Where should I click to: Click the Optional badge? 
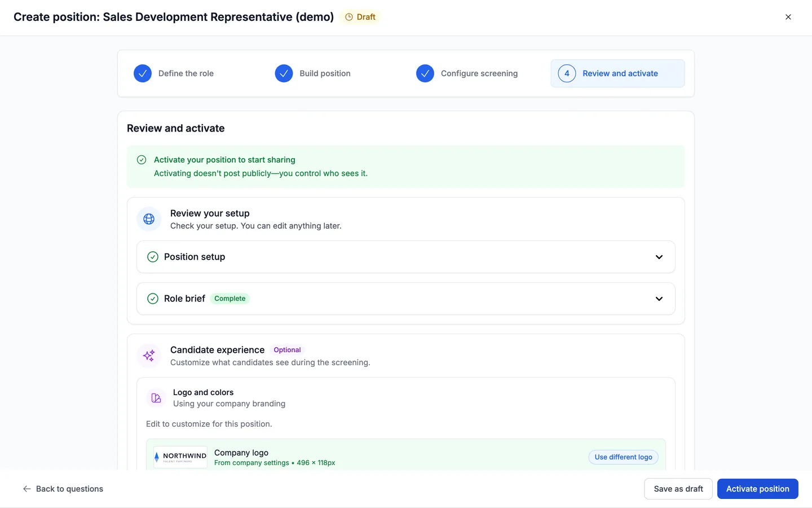[x=287, y=350]
